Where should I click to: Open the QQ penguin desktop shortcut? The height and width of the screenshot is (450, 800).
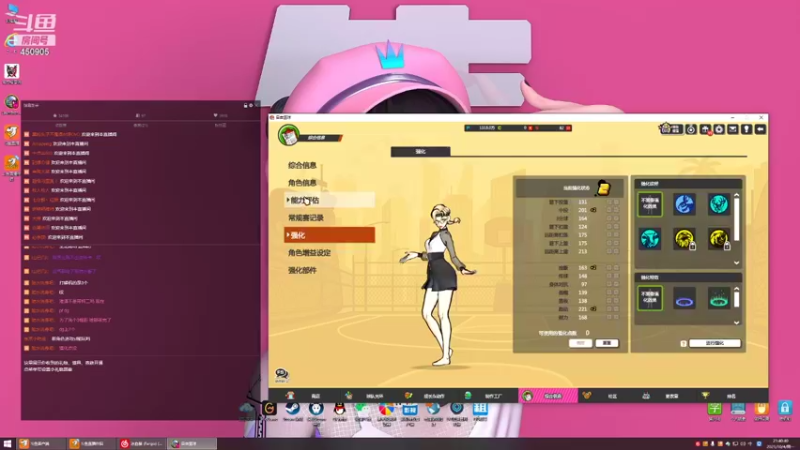[x=339, y=410]
